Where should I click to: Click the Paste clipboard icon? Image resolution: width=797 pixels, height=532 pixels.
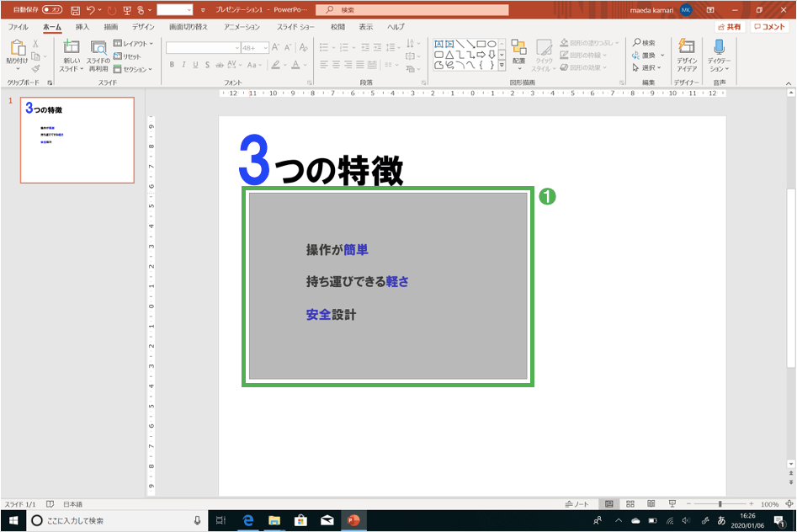18,48
